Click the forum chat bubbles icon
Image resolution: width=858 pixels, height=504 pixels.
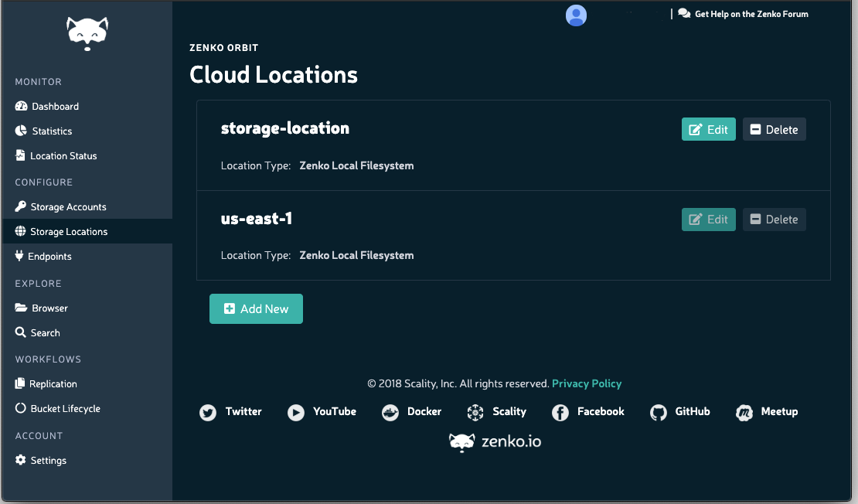684,14
